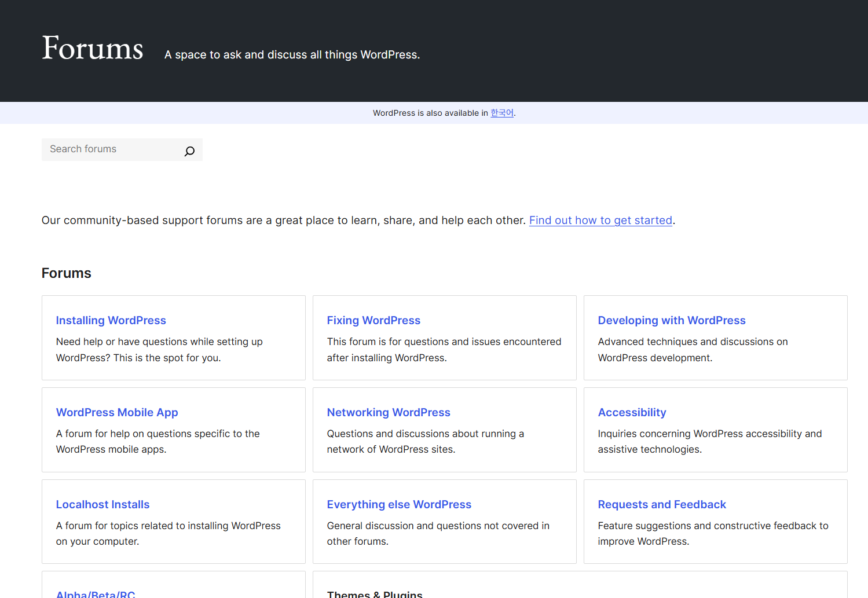Open Everything else WordPress forum
The height and width of the screenshot is (598, 868).
tap(399, 505)
